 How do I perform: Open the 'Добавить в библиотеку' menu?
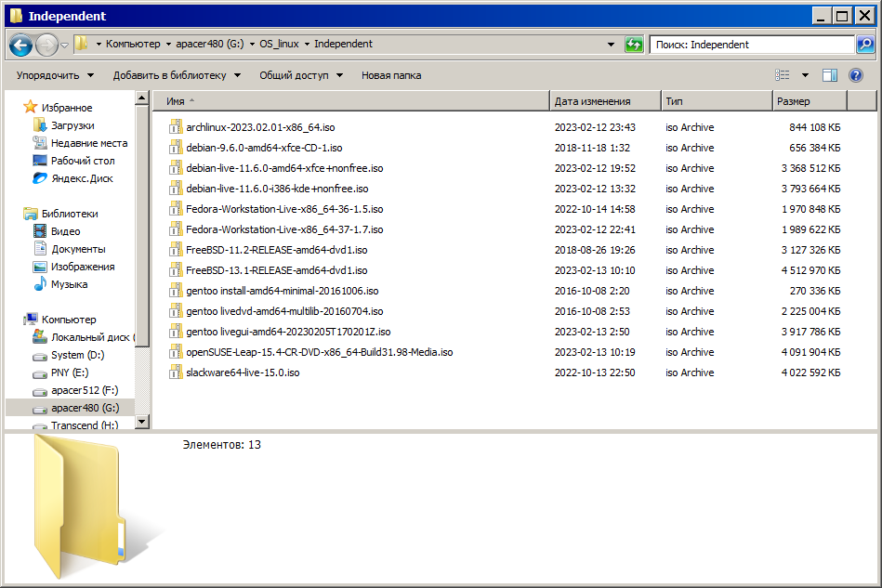[x=177, y=75]
